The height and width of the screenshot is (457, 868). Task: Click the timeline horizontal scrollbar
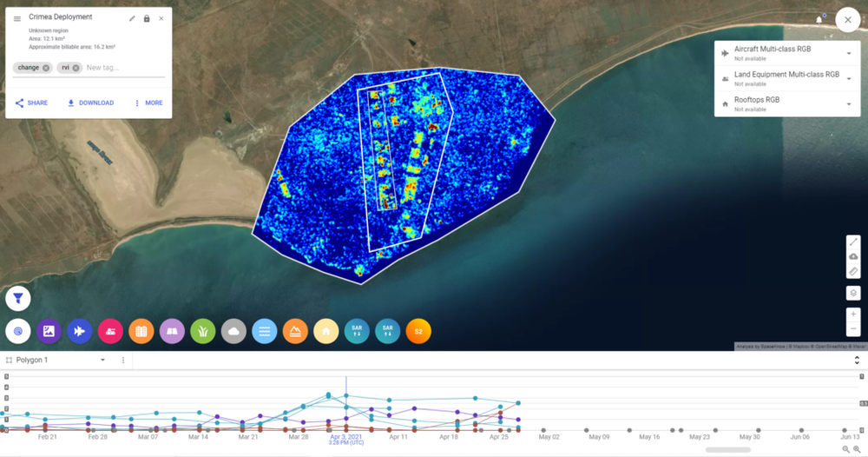727,450
